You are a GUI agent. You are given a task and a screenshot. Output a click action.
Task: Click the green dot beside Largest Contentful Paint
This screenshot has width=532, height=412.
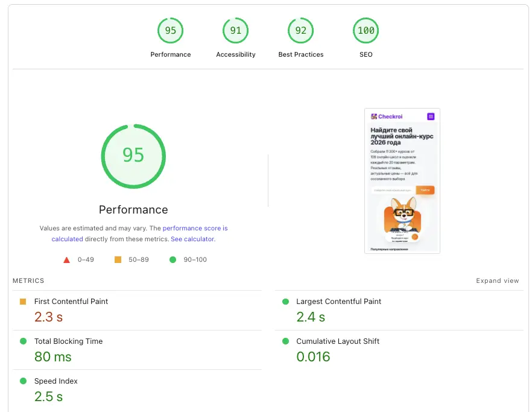tap(286, 302)
